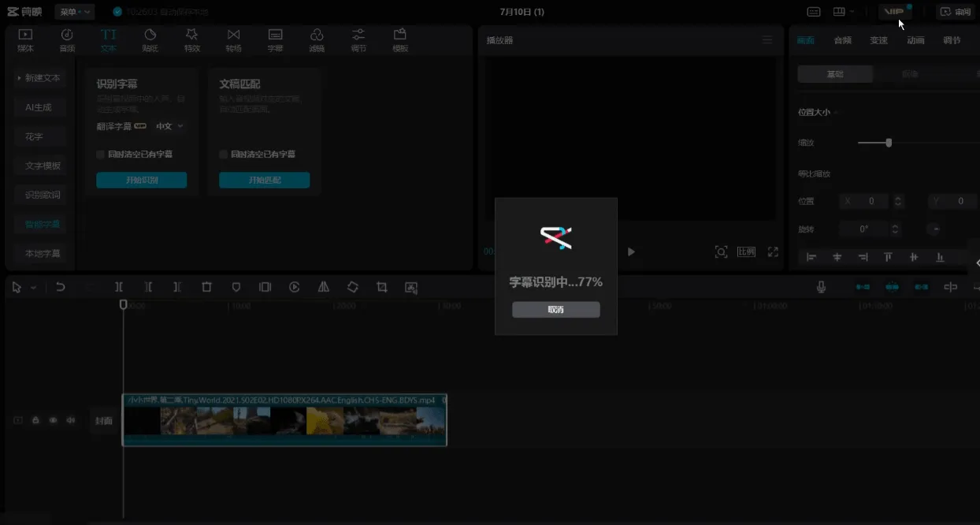Tick 同时清空已有字幕 under 文稿匹配
This screenshot has height=525, width=980.
pos(223,155)
